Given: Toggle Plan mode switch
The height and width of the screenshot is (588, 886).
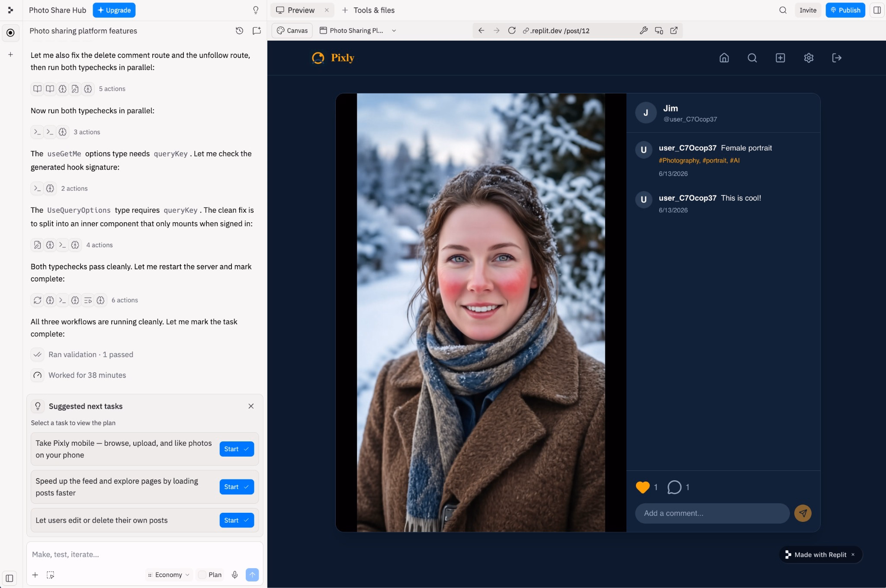Looking at the screenshot, I should tap(202, 575).
